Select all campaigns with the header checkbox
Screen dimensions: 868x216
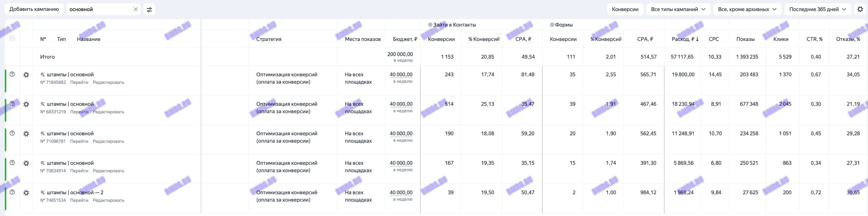tap(13, 39)
